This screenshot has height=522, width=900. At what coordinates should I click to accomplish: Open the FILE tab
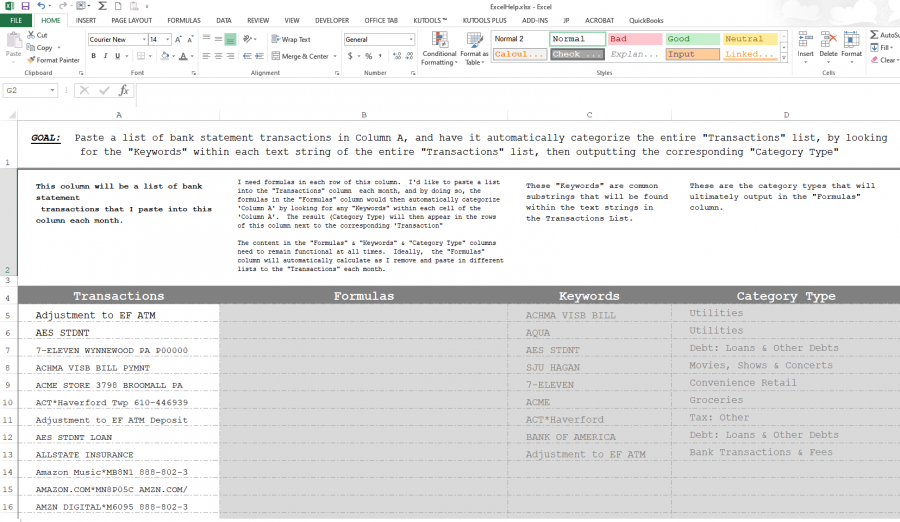[16, 20]
